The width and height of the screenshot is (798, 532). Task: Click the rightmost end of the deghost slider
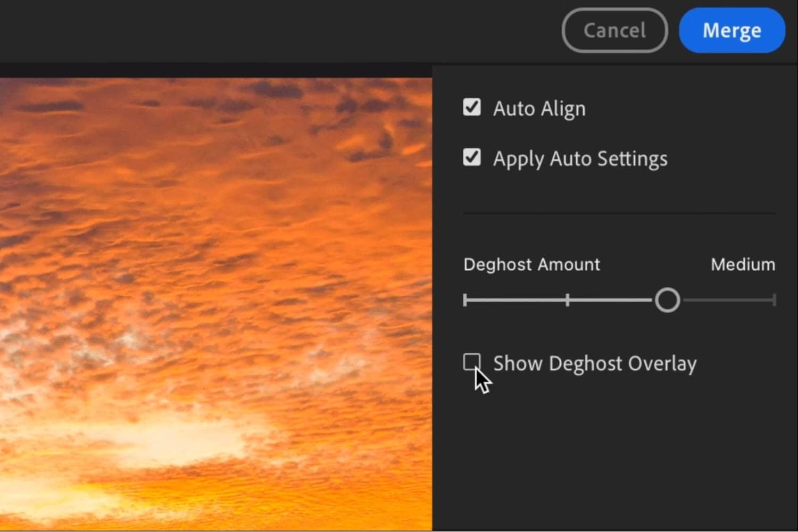coord(775,300)
